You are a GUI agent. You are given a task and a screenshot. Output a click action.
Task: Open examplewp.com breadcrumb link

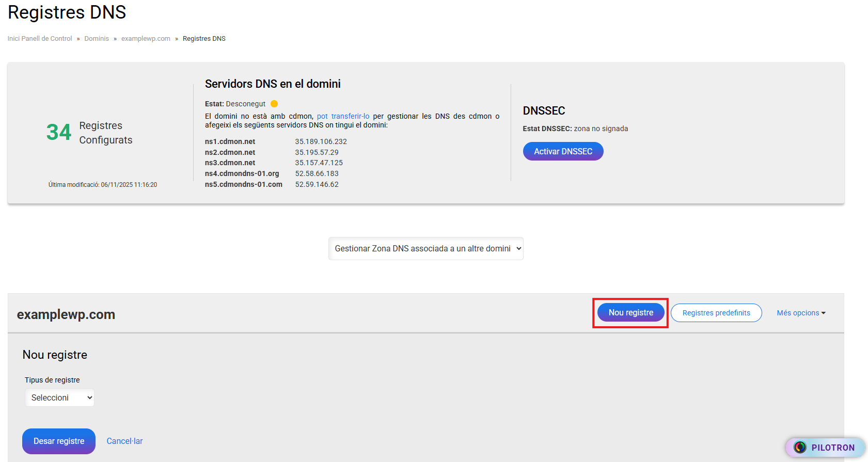[146, 39]
